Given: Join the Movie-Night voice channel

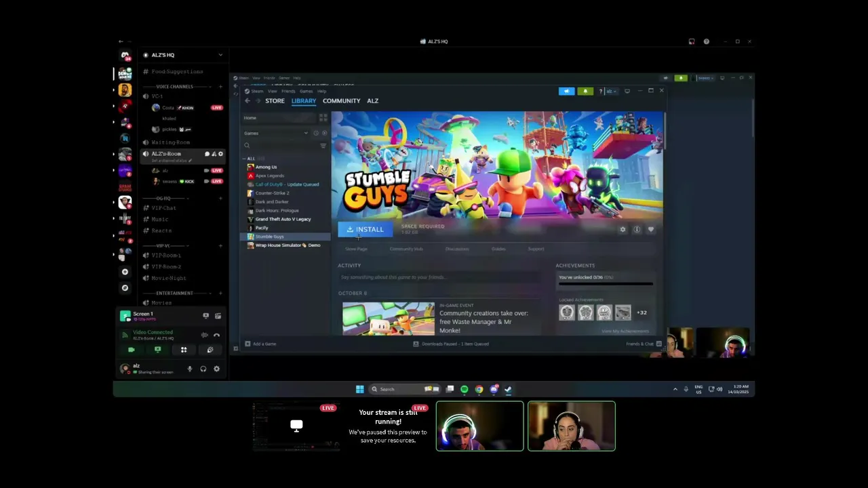Looking at the screenshot, I should [x=169, y=279].
